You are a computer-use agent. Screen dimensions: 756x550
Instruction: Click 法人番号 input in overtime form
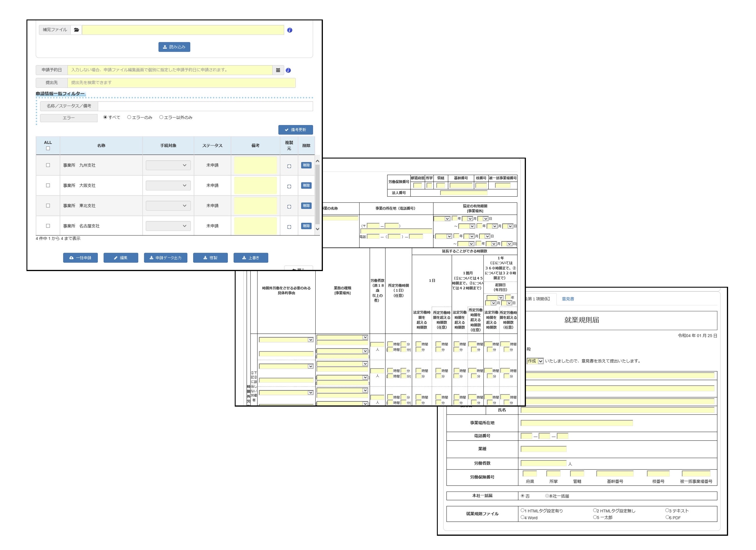click(x=464, y=193)
